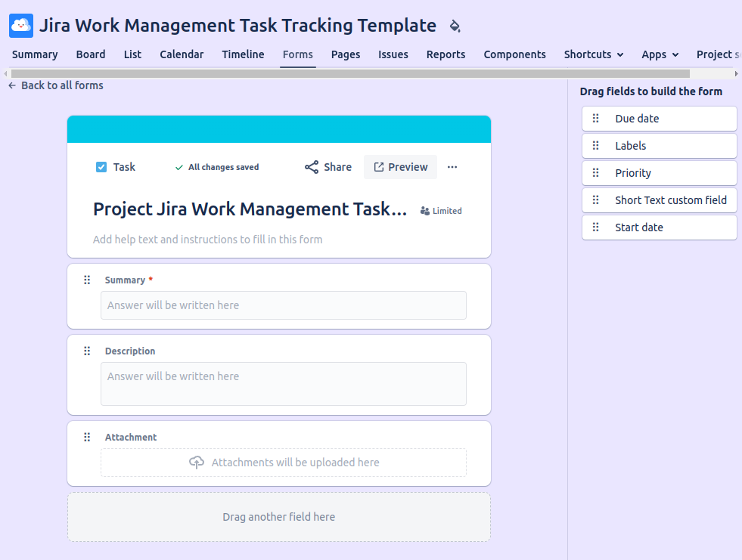Click the drag handle beside the Summary field

pos(87,280)
